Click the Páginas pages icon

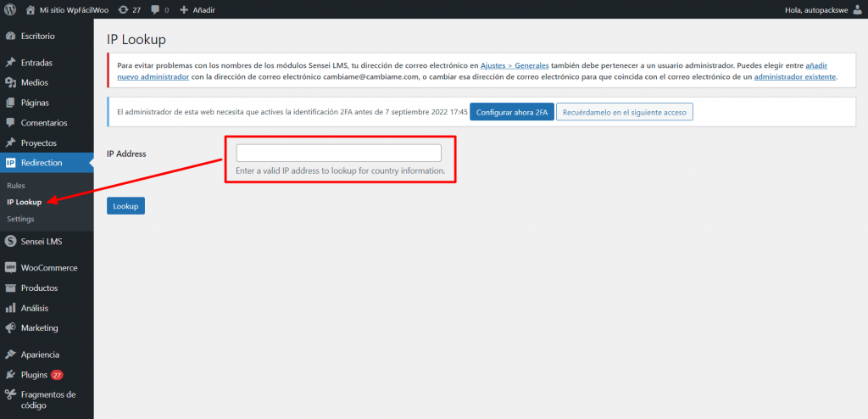[x=10, y=103]
